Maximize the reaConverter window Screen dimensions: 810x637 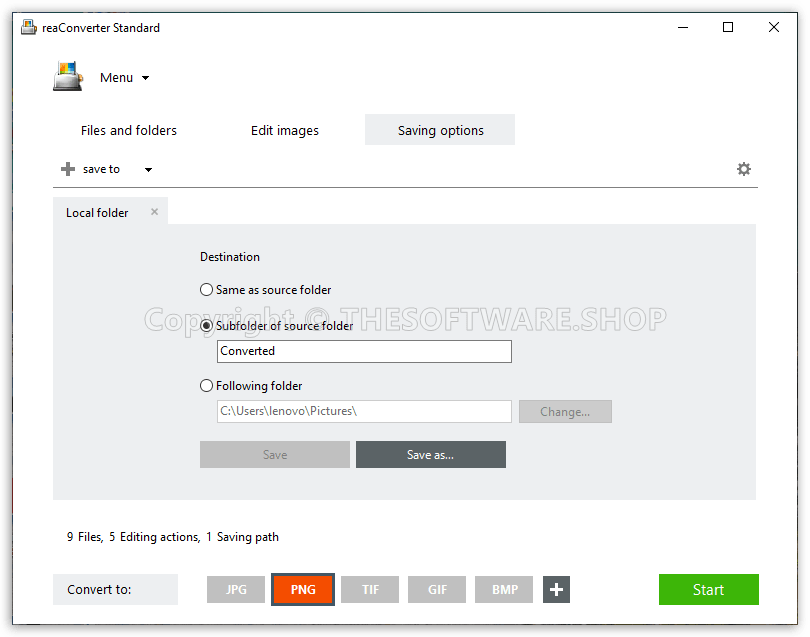(728, 27)
